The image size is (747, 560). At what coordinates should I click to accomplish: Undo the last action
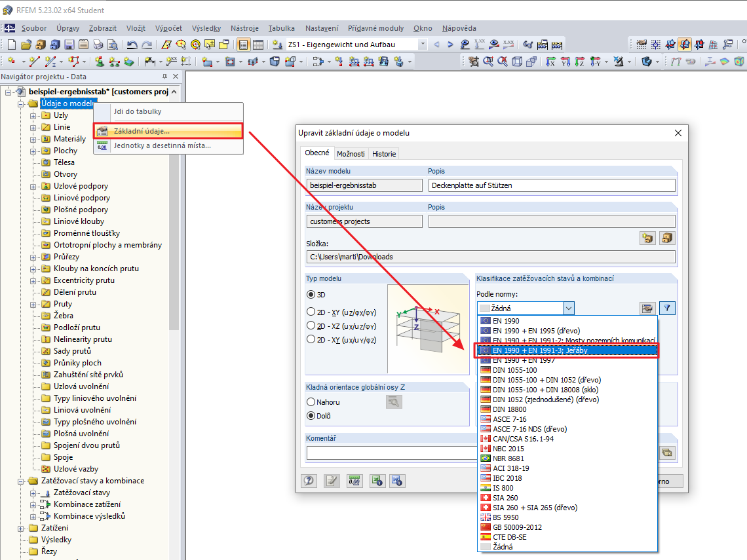tap(132, 45)
